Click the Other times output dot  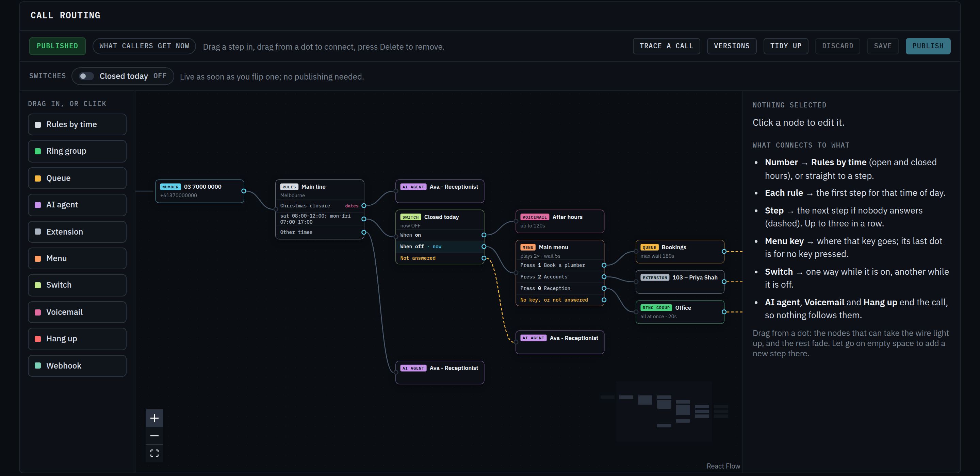click(364, 232)
